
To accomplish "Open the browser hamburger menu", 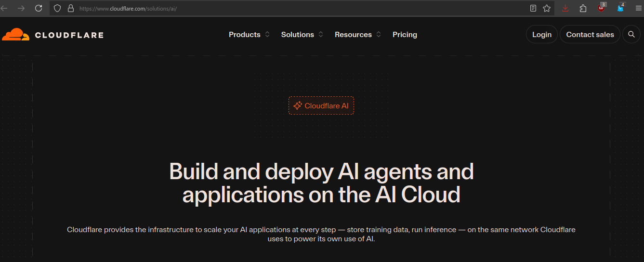I will click(x=638, y=8).
